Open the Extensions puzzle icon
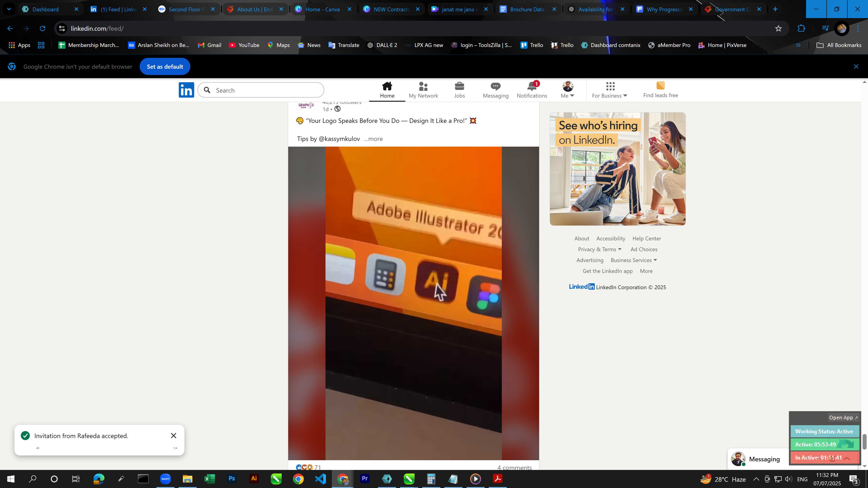The image size is (868, 488). point(801,29)
